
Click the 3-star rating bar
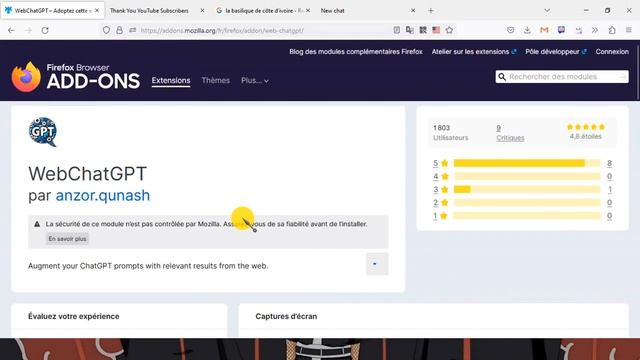click(x=527, y=189)
